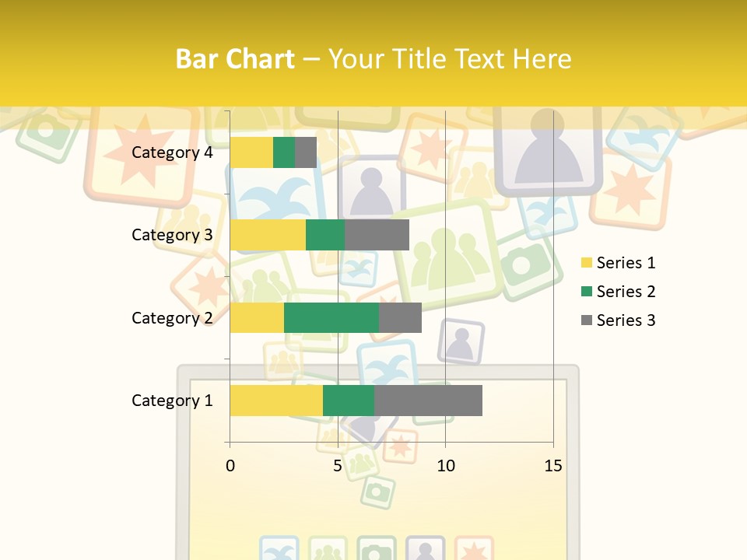Viewport: 747px width, 560px height.
Task: Select the gray segment of Category 2 bar
Action: tap(400, 317)
